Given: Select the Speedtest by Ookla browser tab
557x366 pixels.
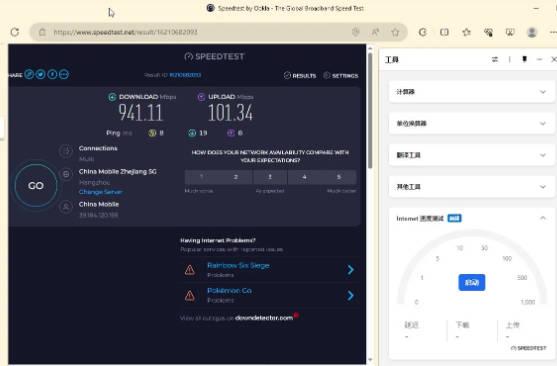Looking at the screenshot, I should pyautogui.click(x=285, y=8).
